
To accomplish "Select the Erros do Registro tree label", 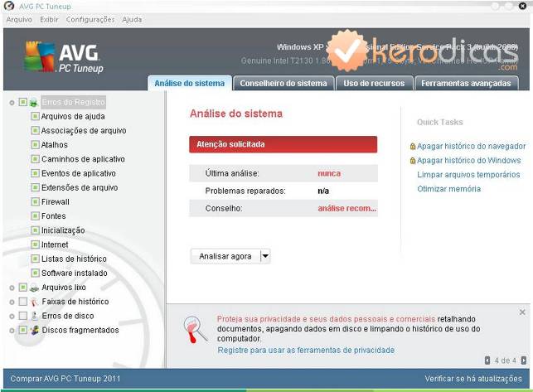I will [74, 102].
